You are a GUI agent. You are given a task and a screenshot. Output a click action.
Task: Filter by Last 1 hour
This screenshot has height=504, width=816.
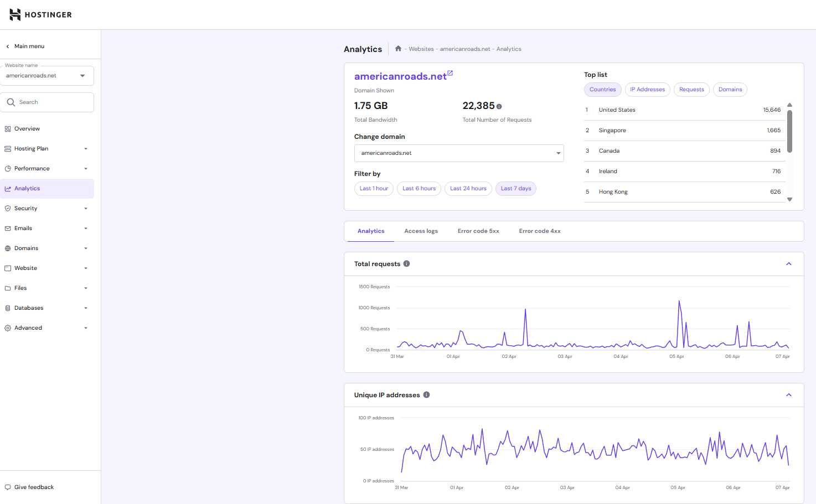(374, 189)
